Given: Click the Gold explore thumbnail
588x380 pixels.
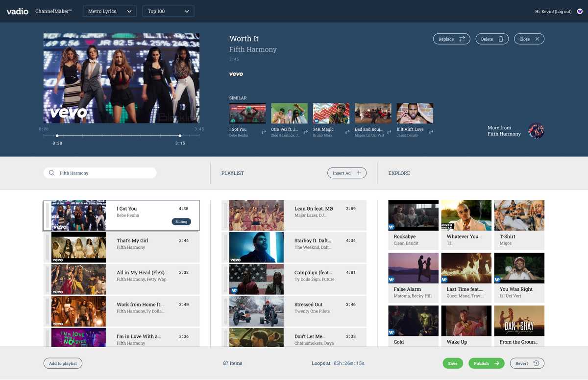Looking at the screenshot, I should (414, 321).
